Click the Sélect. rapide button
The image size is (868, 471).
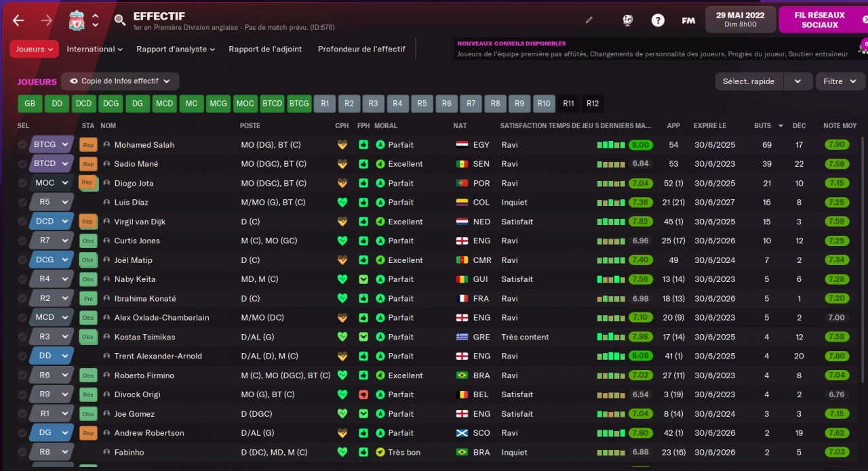tap(749, 81)
